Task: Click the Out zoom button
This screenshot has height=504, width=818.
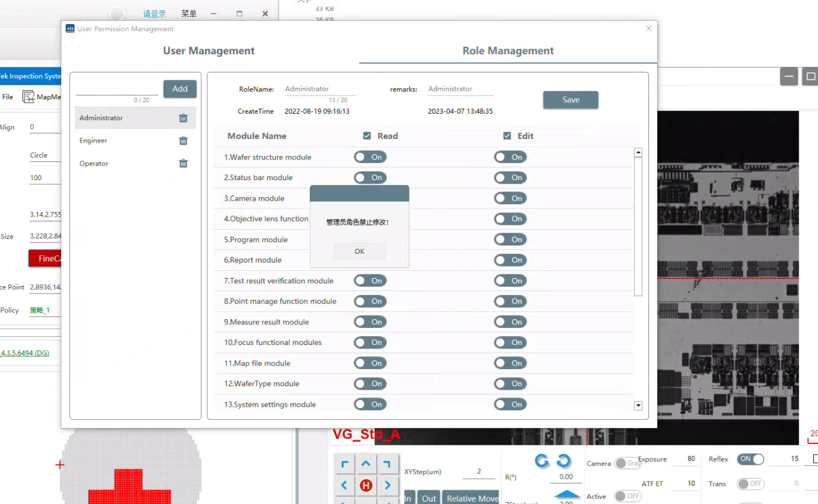Action: point(429,498)
